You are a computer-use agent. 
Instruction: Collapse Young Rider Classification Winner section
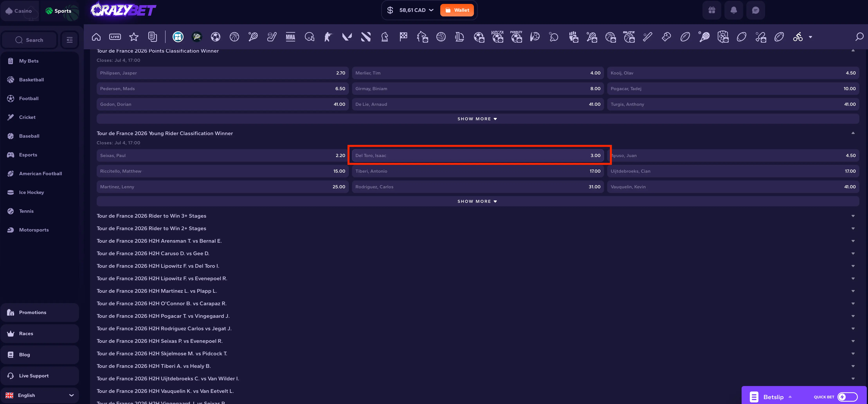pyautogui.click(x=853, y=133)
